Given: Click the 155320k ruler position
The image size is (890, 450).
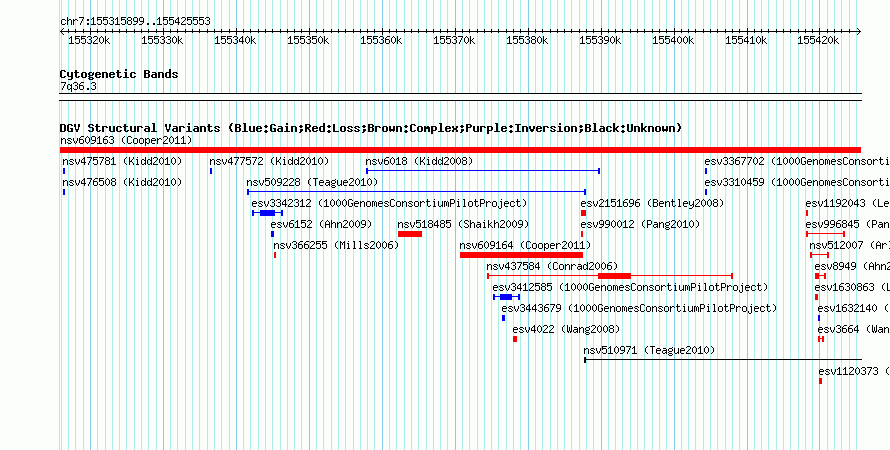Looking at the screenshot, I should [x=89, y=40].
